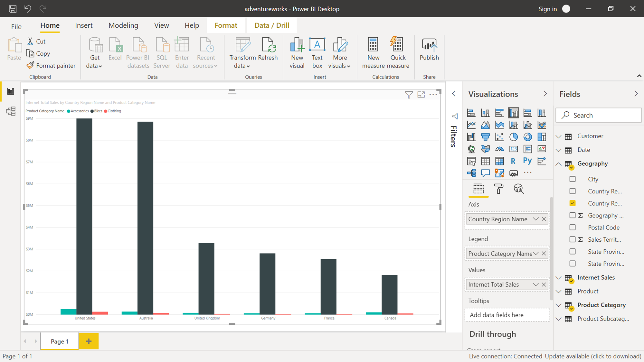
Task: Click the focus mode icon on the chart
Action: [x=421, y=95]
